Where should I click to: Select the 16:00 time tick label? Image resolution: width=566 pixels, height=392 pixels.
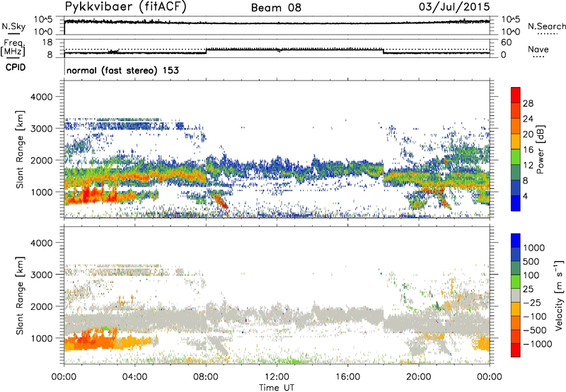point(347,377)
